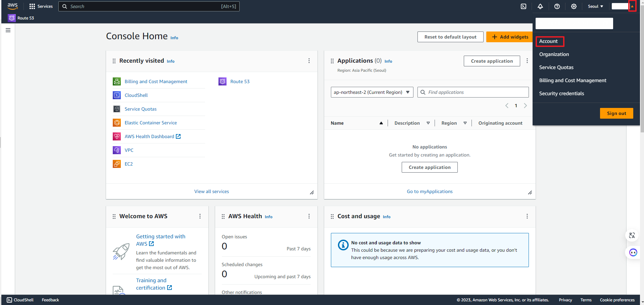Click the VPC service icon
This screenshot has width=644, height=305.
(x=117, y=150)
